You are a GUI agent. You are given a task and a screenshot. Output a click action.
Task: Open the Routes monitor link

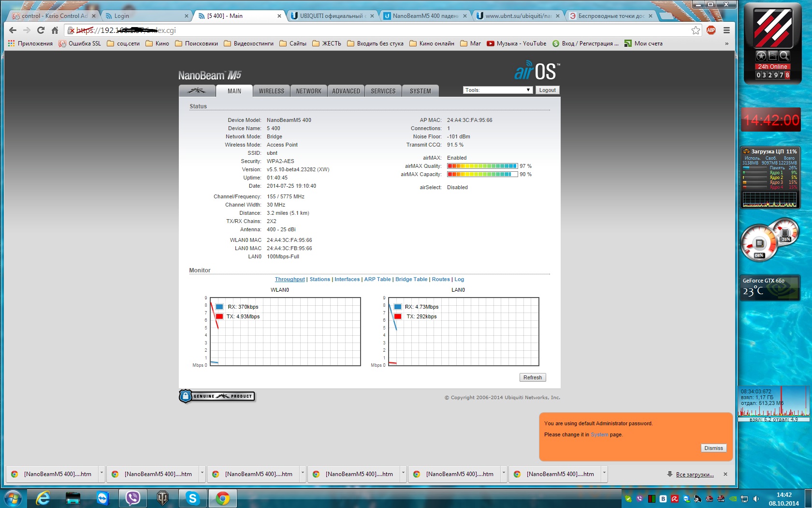coord(441,279)
